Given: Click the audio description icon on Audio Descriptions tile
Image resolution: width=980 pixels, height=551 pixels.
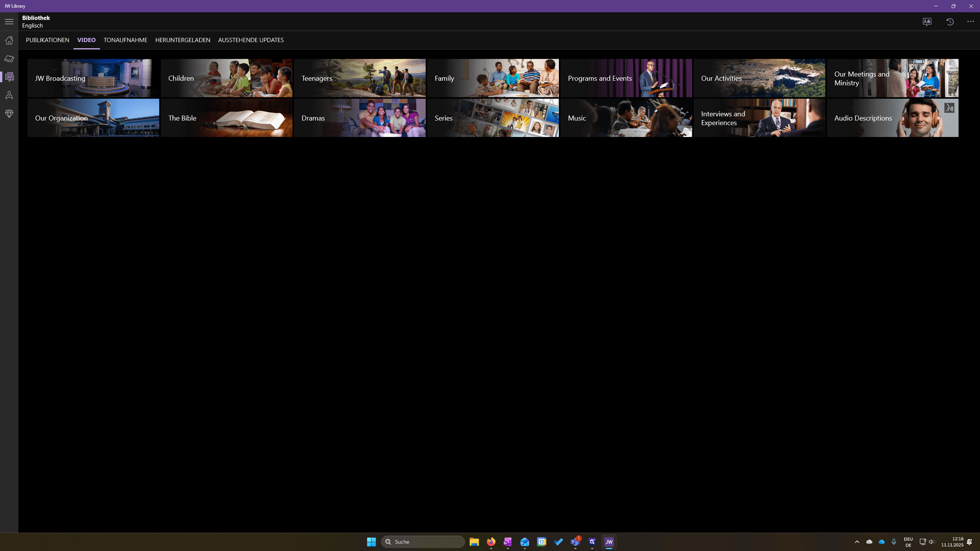Looking at the screenshot, I should click(x=949, y=108).
